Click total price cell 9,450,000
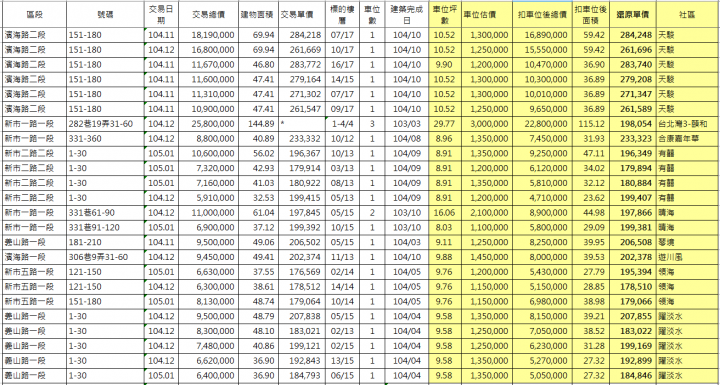This screenshot has height=385, width=720. (x=208, y=257)
